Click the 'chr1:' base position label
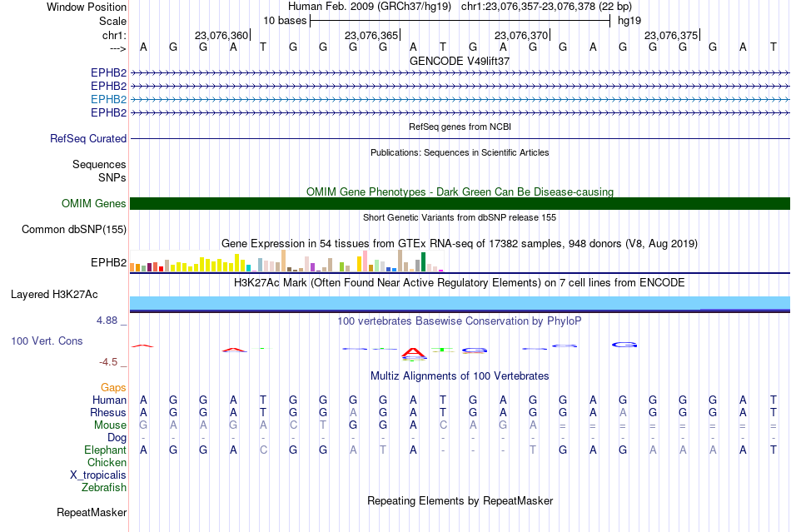Screen dimensions: 791x532 click(115, 35)
